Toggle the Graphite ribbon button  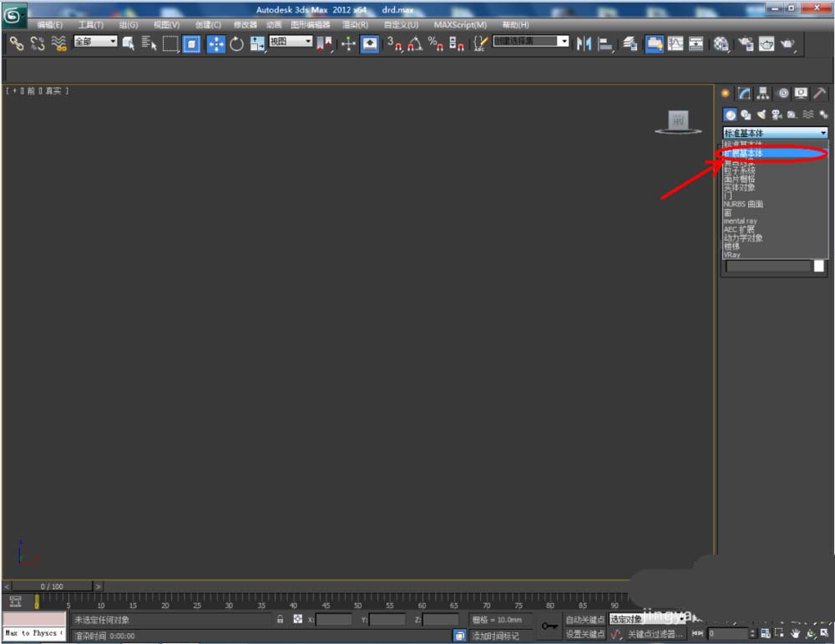click(x=655, y=43)
